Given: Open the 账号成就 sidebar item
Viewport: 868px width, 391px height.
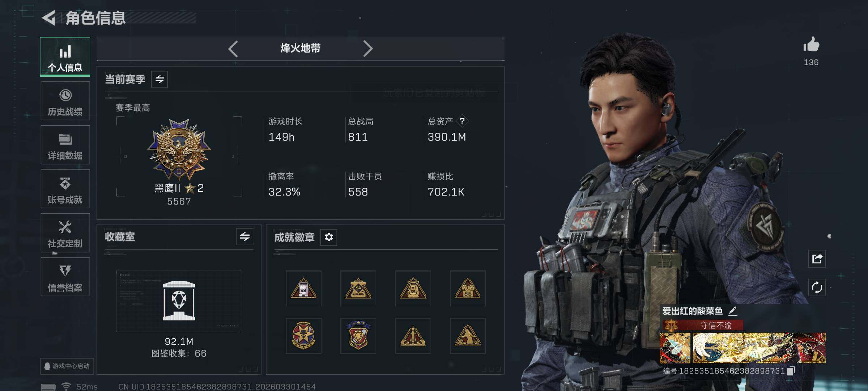Looking at the screenshot, I should (65, 189).
